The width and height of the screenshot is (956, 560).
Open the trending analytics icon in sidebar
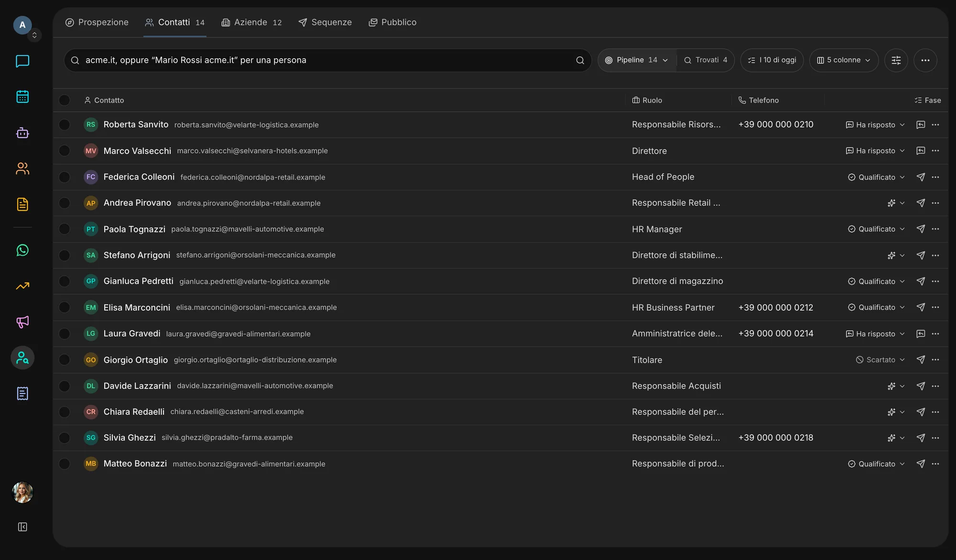pos(22,286)
